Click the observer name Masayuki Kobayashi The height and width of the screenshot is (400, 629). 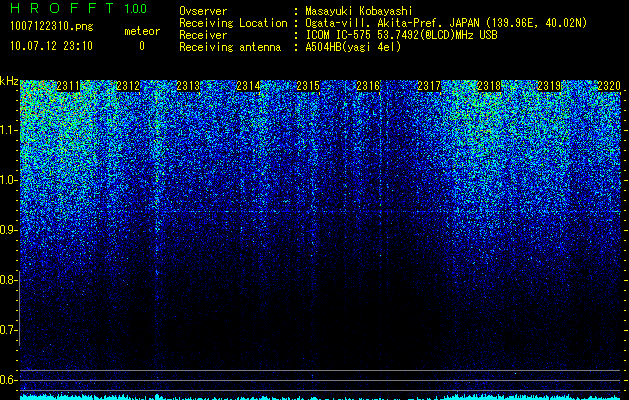point(359,11)
